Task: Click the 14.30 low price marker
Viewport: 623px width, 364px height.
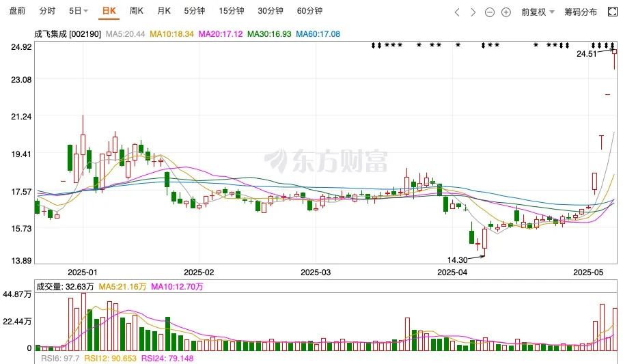Action: (457, 260)
